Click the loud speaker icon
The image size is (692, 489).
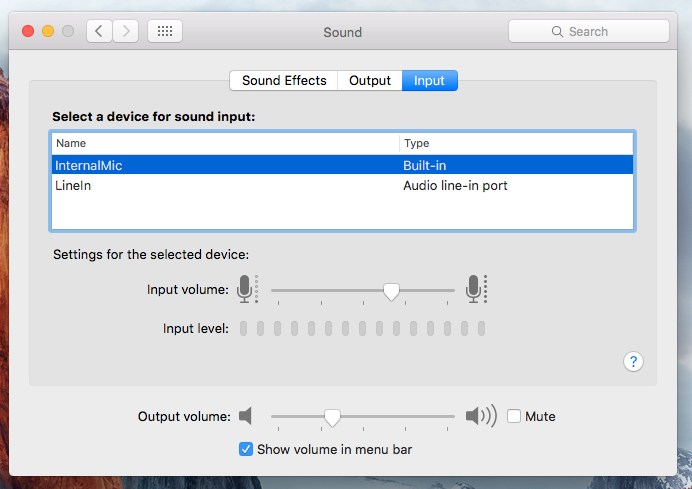click(481, 416)
